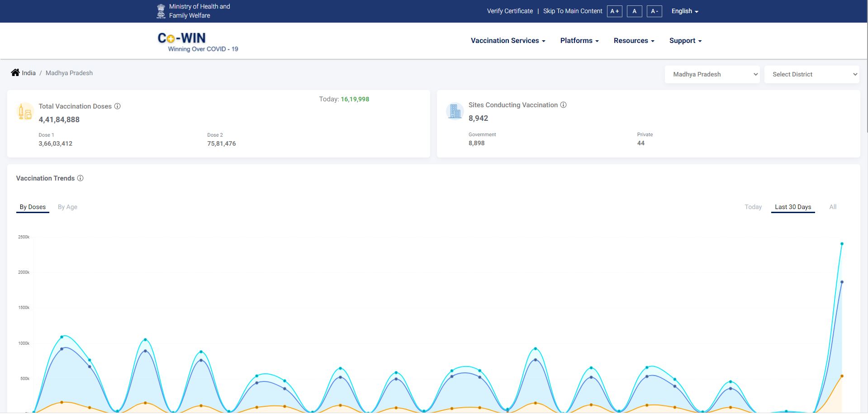Decrease font size with A- button
This screenshot has height=414, width=868.
655,11
